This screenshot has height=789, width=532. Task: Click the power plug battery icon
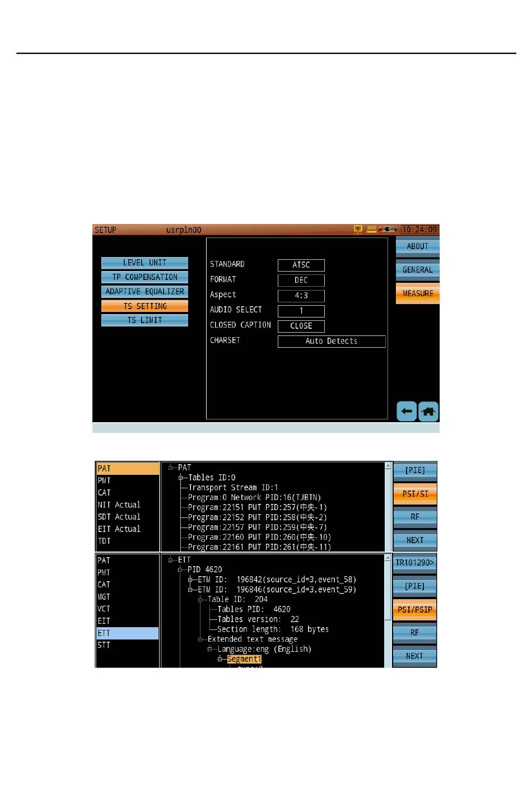point(389,230)
